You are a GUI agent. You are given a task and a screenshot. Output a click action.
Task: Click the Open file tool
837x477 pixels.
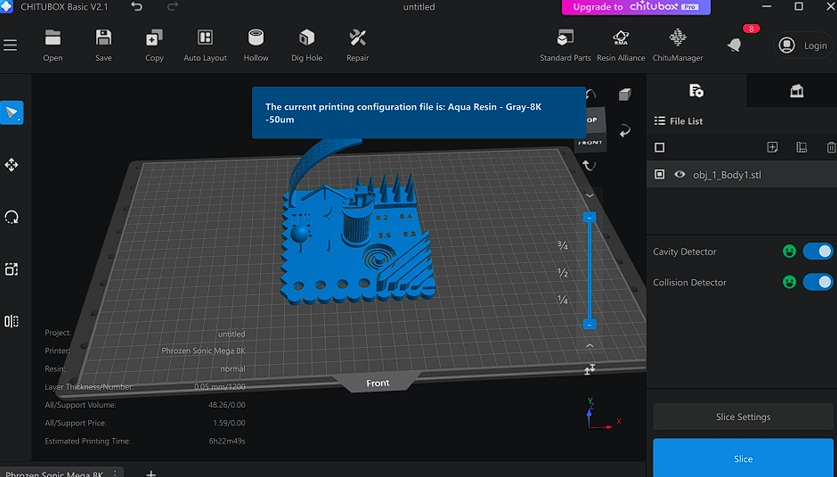point(52,45)
